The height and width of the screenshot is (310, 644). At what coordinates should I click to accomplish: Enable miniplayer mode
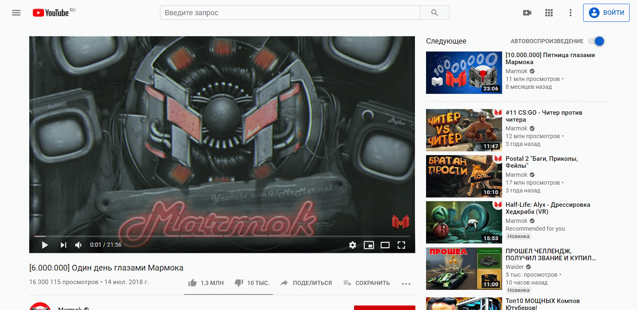click(368, 245)
